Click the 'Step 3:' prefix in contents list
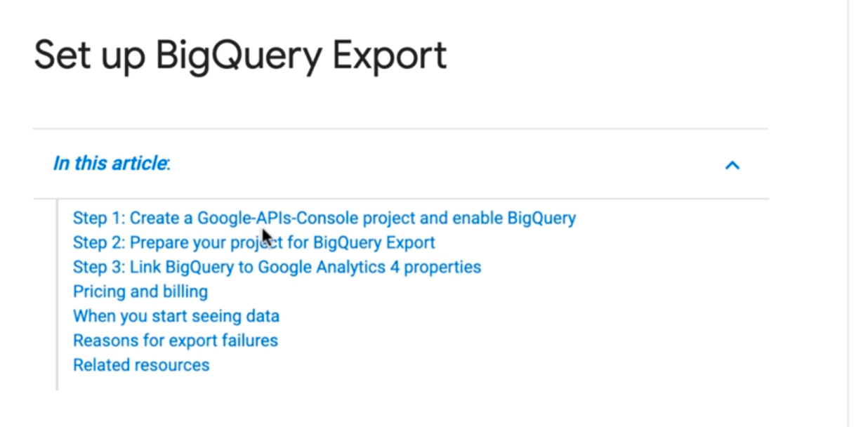Screen dimensions: 868x427 click(x=99, y=267)
